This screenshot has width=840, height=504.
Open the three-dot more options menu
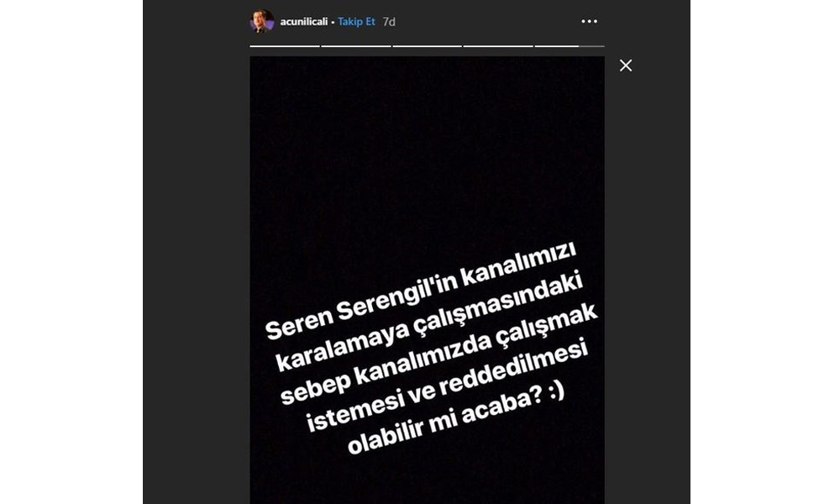tap(590, 22)
